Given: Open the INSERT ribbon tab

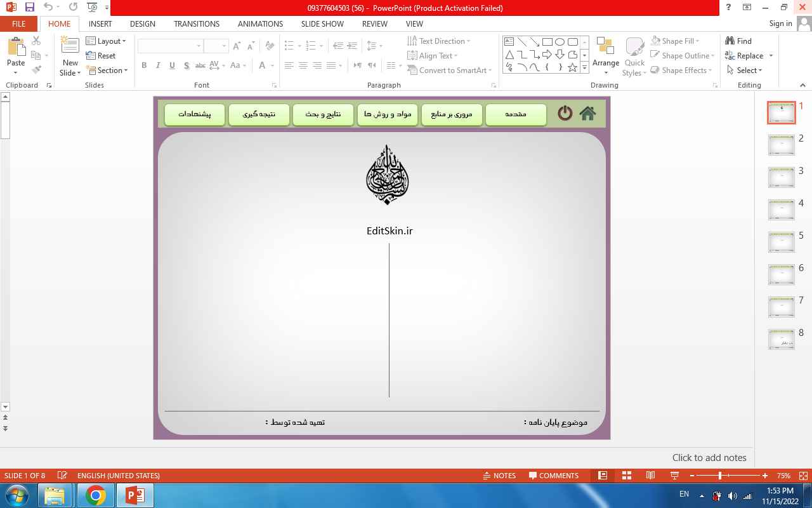Looking at the screenshot, I should [100, 23].
